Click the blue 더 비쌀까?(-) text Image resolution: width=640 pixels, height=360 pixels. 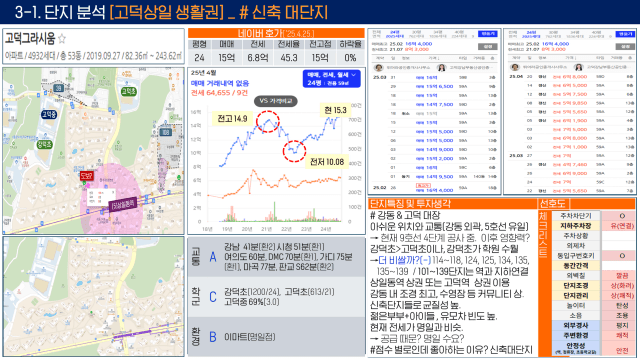[404, 260]
